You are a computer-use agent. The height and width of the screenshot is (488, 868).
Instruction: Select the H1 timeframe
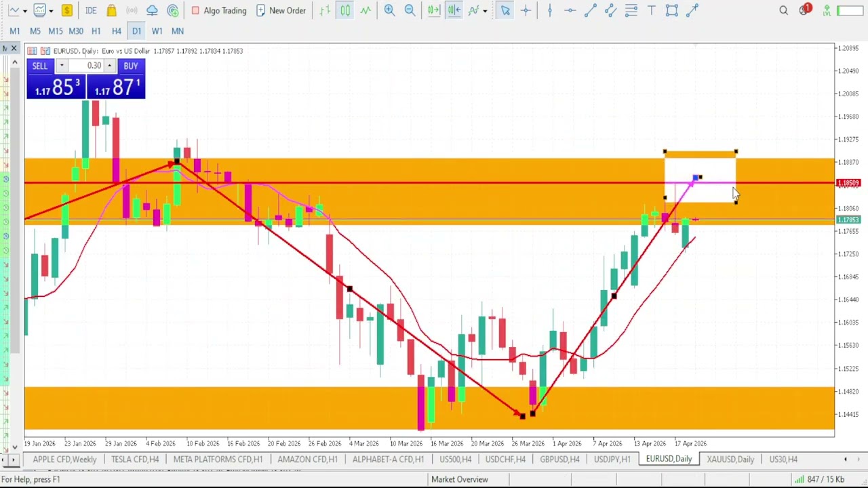coord(96,30)
